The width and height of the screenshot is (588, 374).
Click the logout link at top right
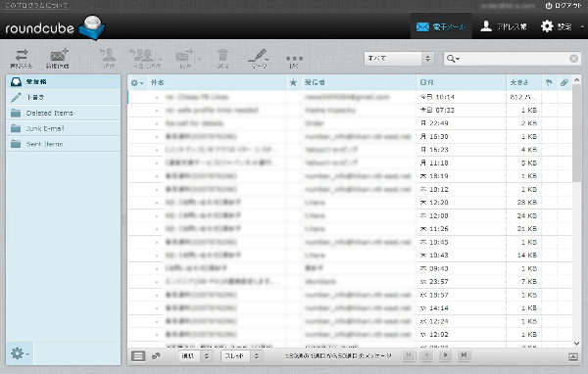pos(563,6)
